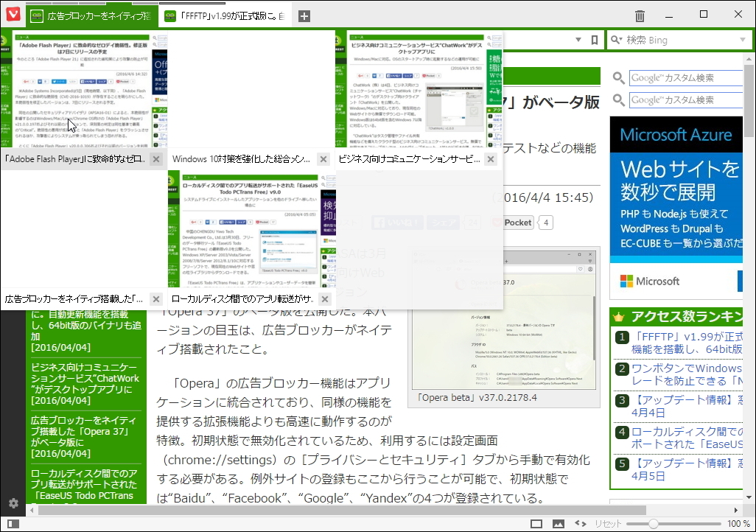Open the Bing search field dropdown arrow
Image resolution: width=756 pixels, height=532 pixels.
(742, 40)
